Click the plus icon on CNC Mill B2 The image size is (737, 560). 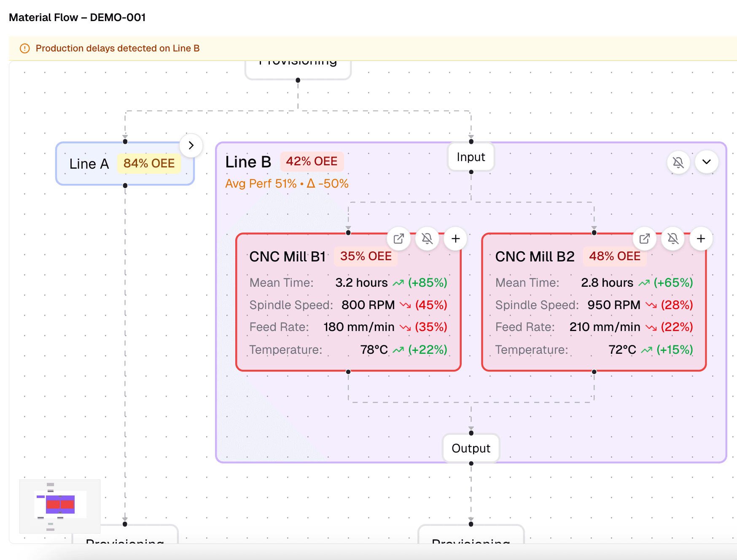tap(701, 239)
